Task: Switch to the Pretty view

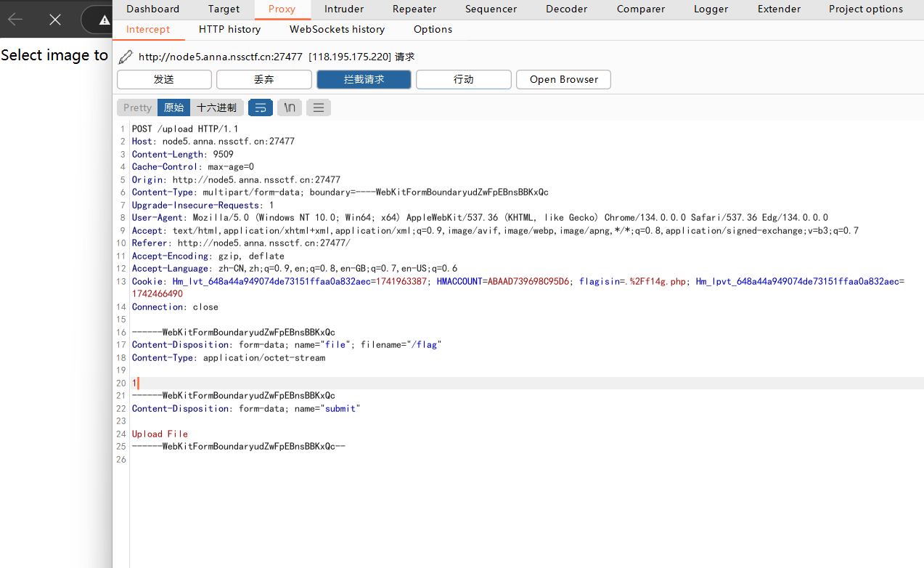Action: click(137, 107)
